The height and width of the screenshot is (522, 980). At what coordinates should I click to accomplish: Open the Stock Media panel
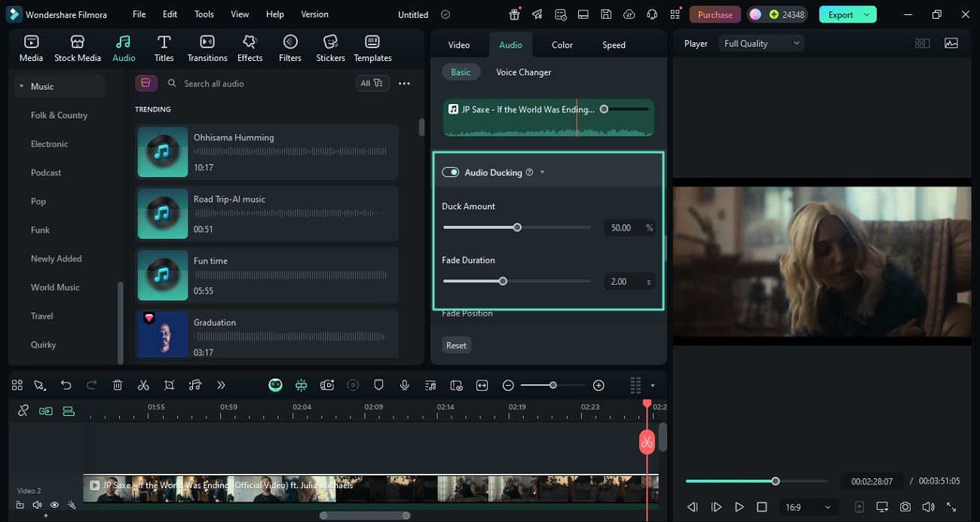(x=77, y=48)
